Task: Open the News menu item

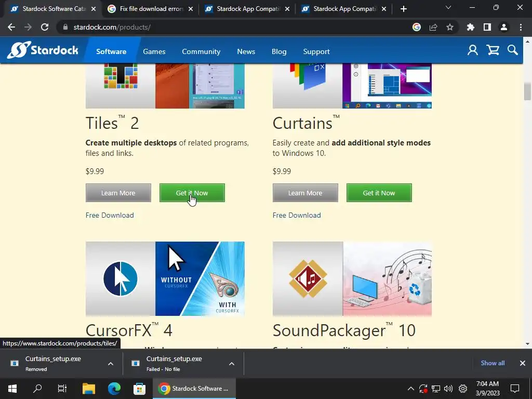Action: [x=246, y=51]
